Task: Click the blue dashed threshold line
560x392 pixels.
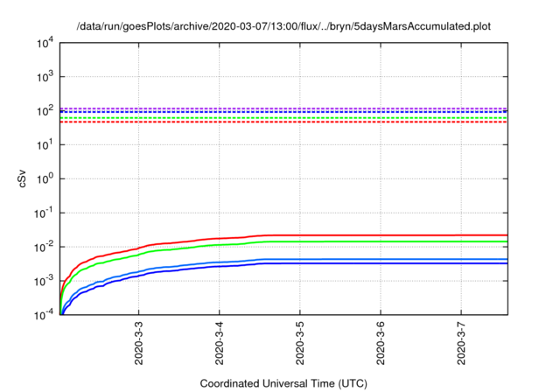Action: [x=283, y=112]
